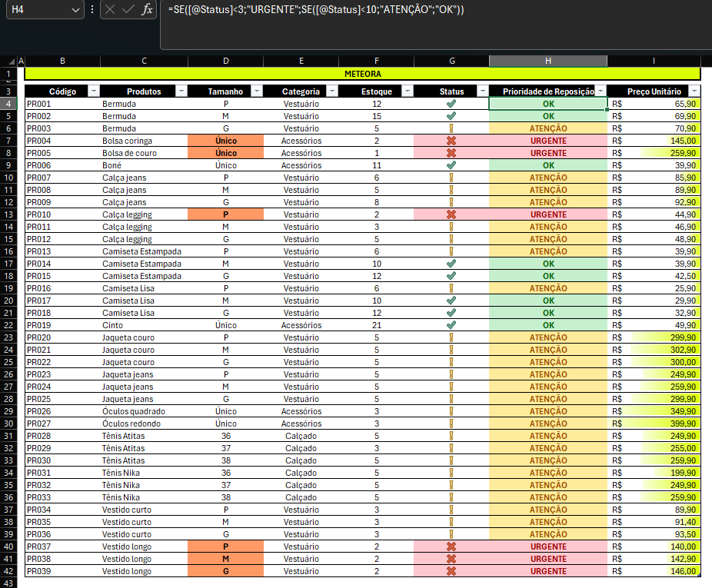Select the orange M size cell for PR038
Viewport: 712px width, 588px height.
point(226,559)
